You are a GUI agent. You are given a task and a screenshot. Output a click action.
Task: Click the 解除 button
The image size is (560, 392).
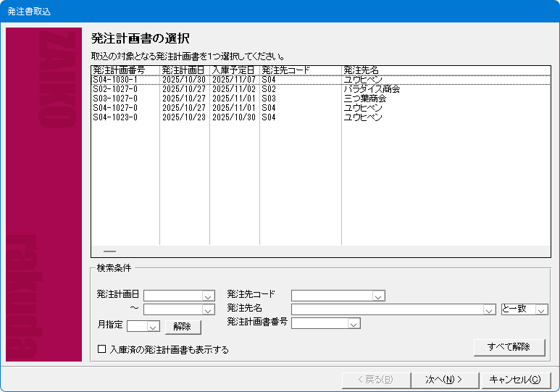[x=183, y=327]
